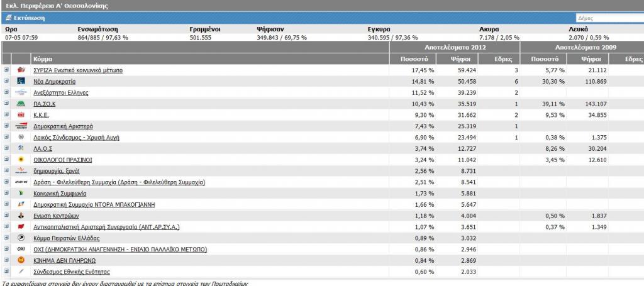644x286 pixels.
Task: Expand the Νέα Δημοκρατία row
Action: 6,81
